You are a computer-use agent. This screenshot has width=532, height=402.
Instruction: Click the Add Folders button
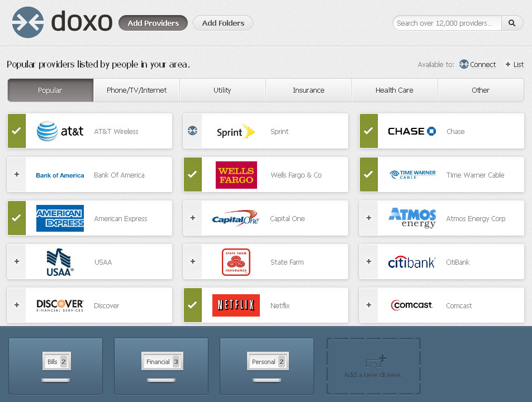223,23
